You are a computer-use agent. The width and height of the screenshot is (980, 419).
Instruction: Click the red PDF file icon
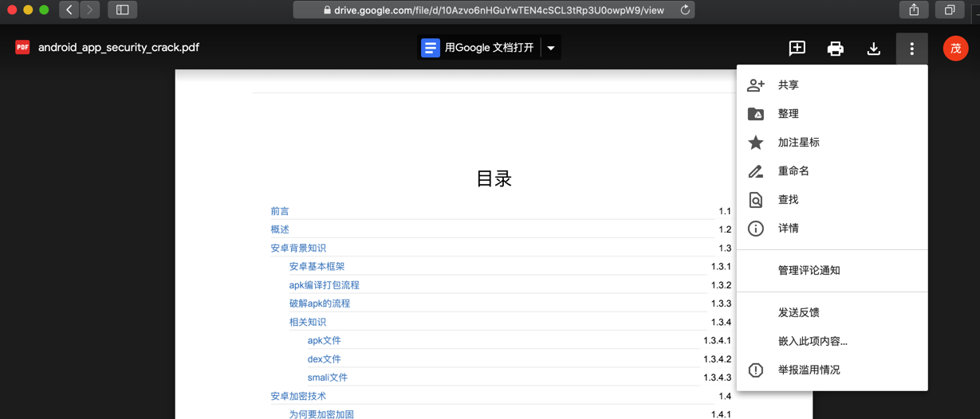click(22, 47)
